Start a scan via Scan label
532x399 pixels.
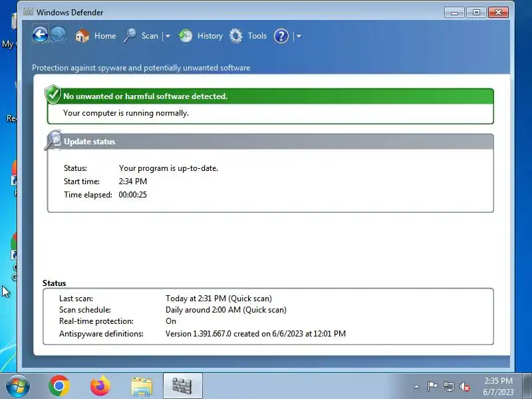(x=150, y=36)
